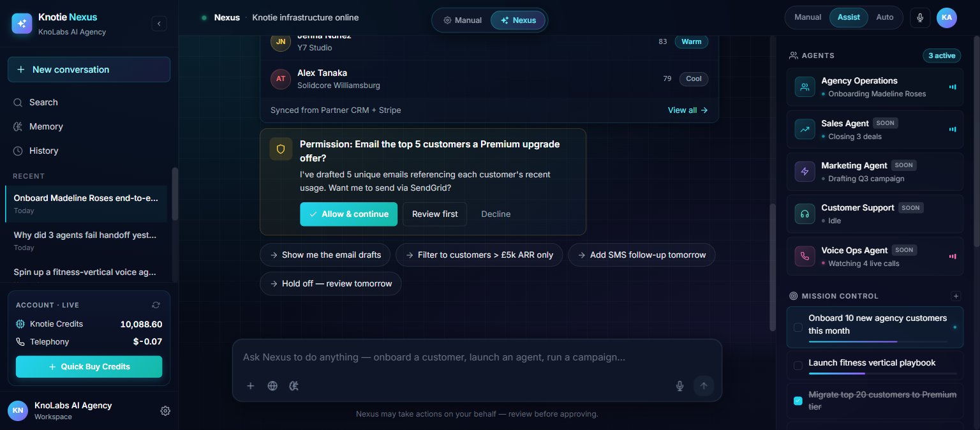Open Alex Tanaka customer row
Viewport: 980px width, 430px height.
489,79
